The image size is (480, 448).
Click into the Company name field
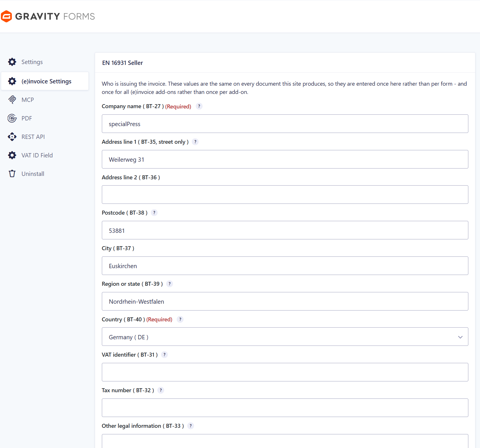pos(285,124)
